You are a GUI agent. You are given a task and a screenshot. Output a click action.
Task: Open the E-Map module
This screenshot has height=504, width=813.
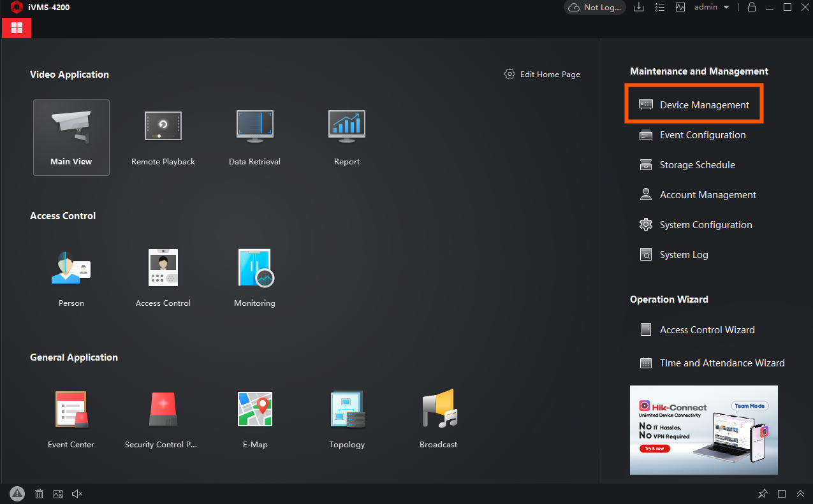point(254,420)
